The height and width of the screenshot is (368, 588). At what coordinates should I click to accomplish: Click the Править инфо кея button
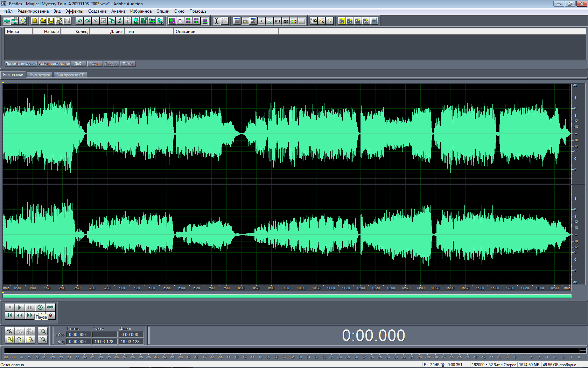tap(21, 64)
